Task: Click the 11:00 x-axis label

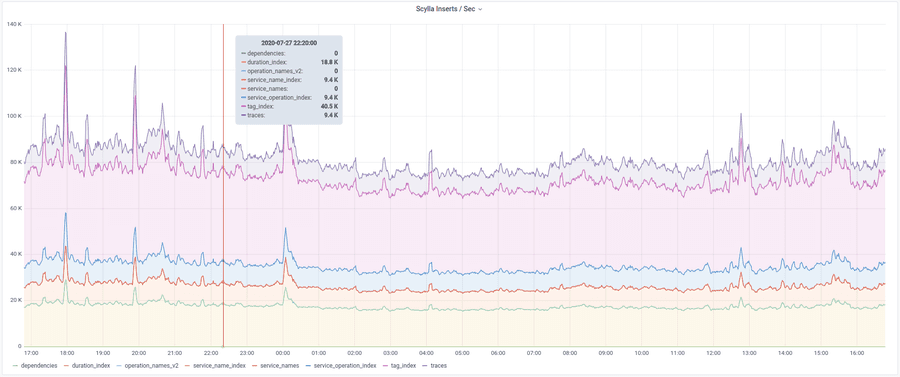Action: (678, 353)
